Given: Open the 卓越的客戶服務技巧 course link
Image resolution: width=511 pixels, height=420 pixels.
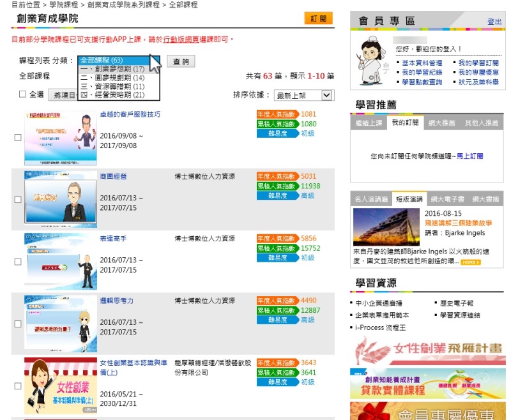Looking at the screenshot, I should 130,114.
